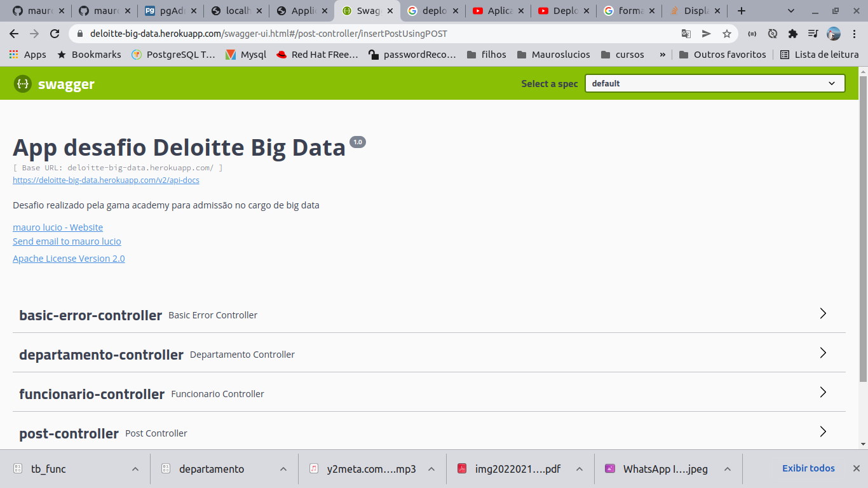Bookmark this page with the star icon

727,34
